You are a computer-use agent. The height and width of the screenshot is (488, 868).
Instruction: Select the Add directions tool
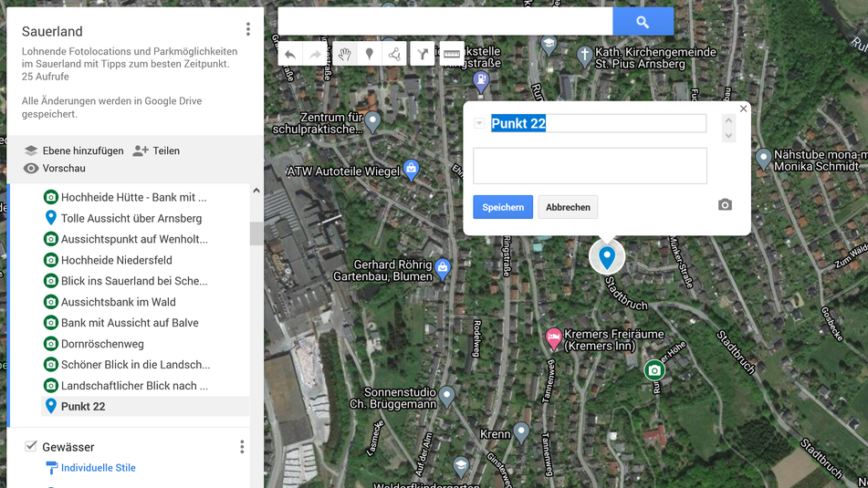pyautogui.click(x=423, y=54)
